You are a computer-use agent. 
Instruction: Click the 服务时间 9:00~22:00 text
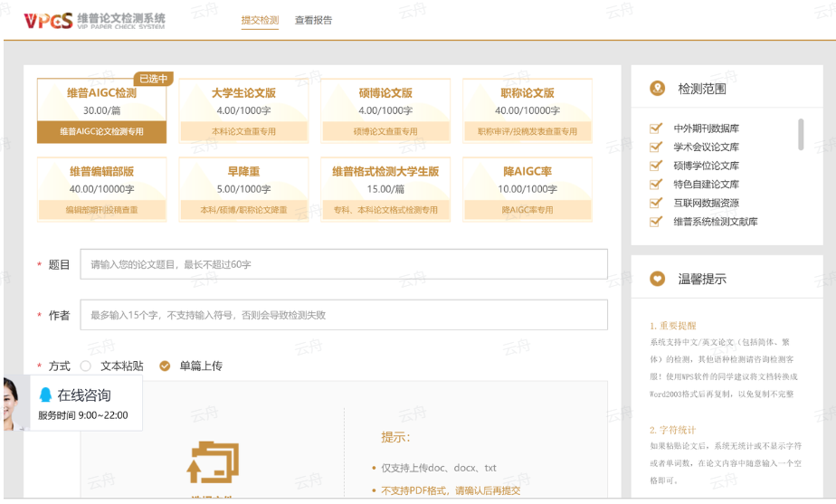coord(82,415)
